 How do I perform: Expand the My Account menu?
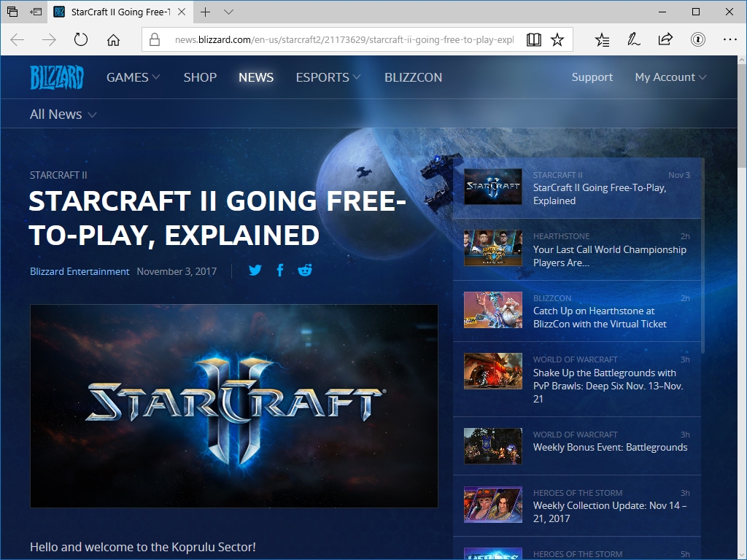[x=670, y=77]
